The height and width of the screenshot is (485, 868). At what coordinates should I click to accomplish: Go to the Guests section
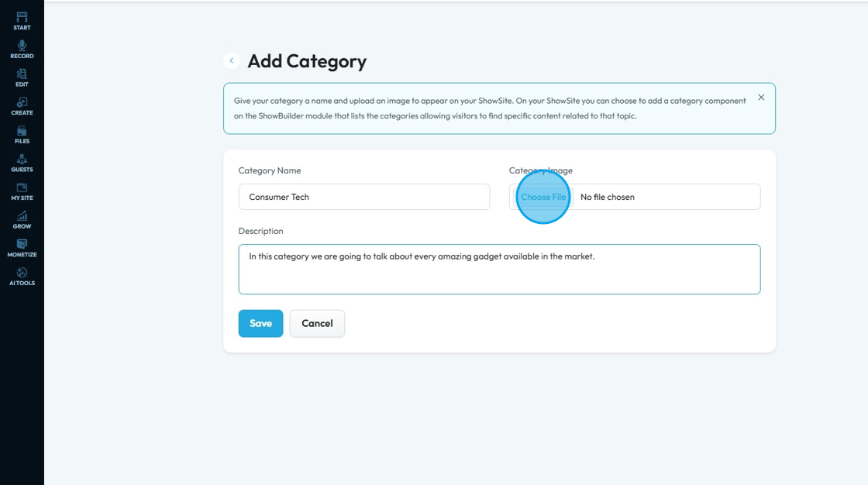[x=22, y=163]
